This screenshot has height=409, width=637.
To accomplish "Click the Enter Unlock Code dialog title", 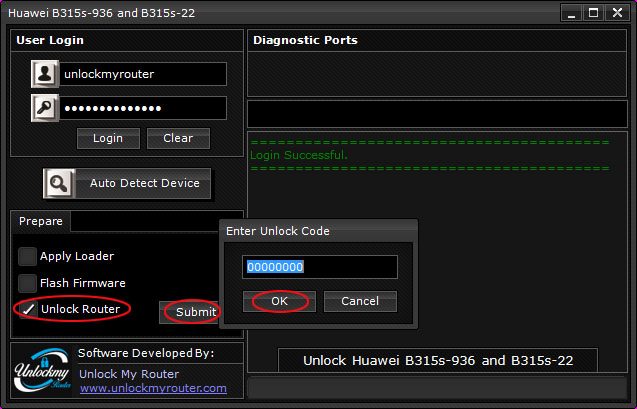I will coord(278,231).
